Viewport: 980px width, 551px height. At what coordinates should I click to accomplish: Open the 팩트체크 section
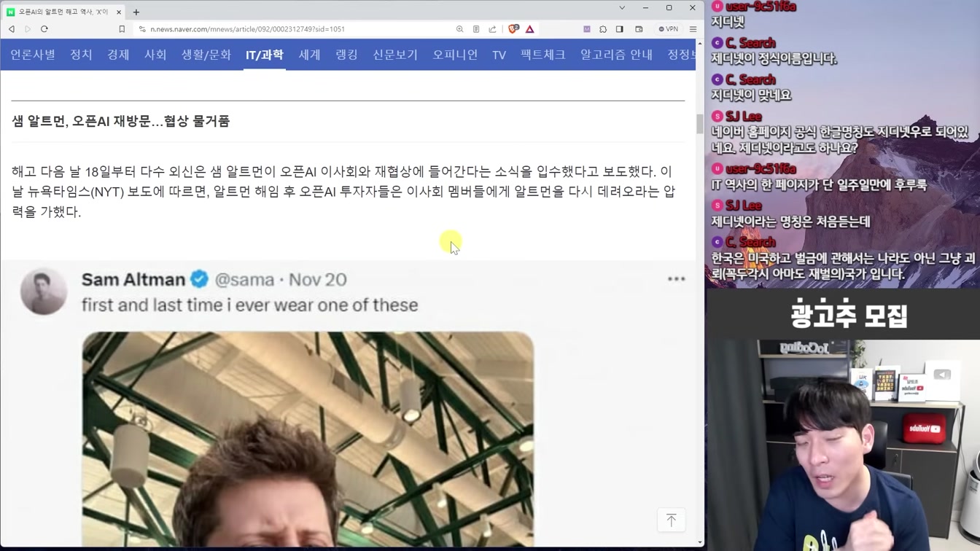[543, 55]
